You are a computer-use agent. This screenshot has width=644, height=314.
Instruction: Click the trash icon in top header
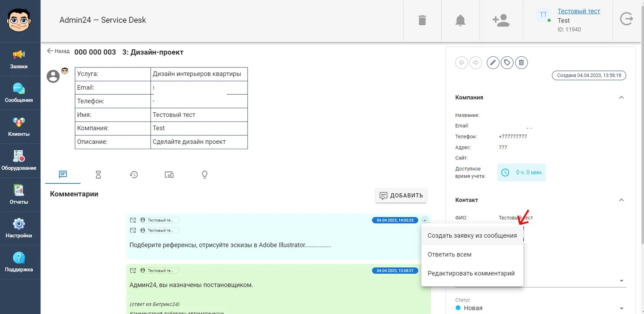422,20
